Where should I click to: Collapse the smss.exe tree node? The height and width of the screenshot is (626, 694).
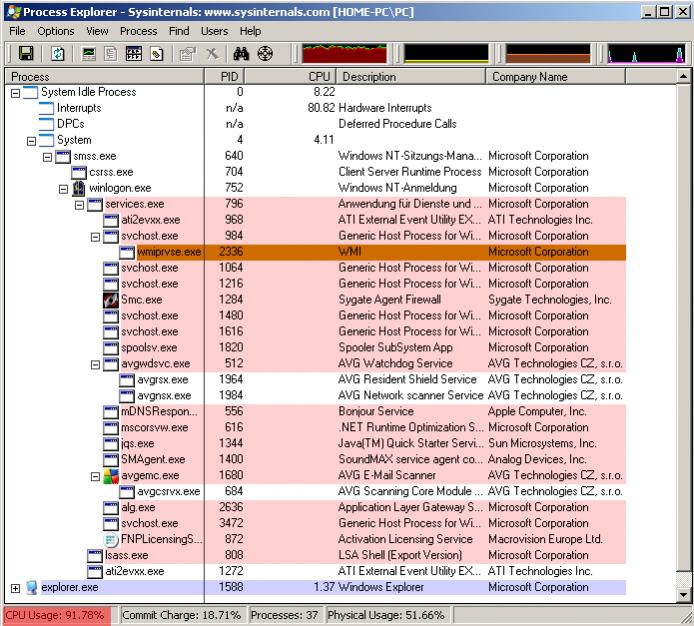tap(47, 157)
